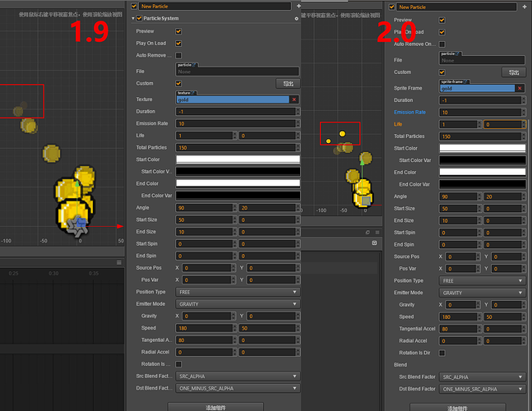The height and width of the screenshot is (411, 532).
Task: Open the Emitter Mode GRAVITY dropdown in 2.0
Action: pos(482,293)
